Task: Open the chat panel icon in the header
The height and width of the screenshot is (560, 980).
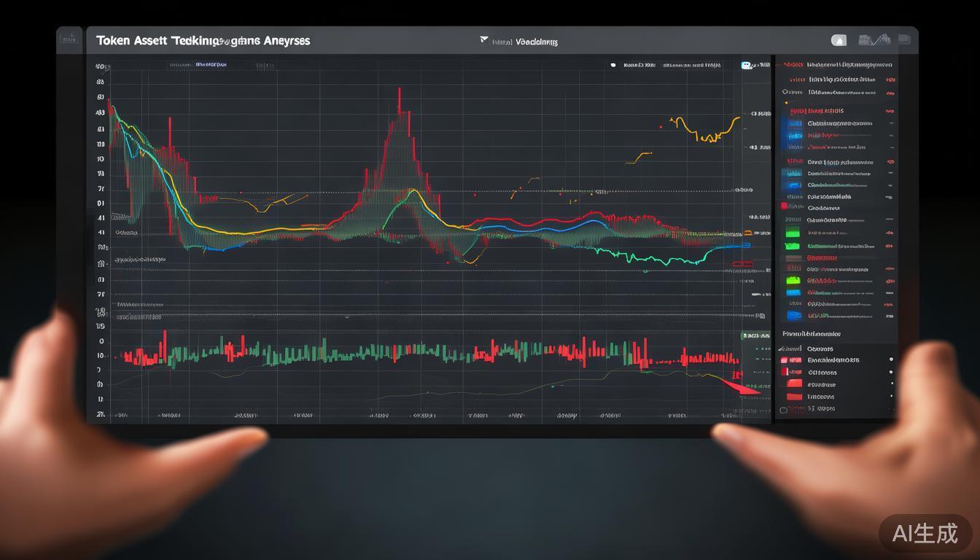Action: tap(904, 40)
